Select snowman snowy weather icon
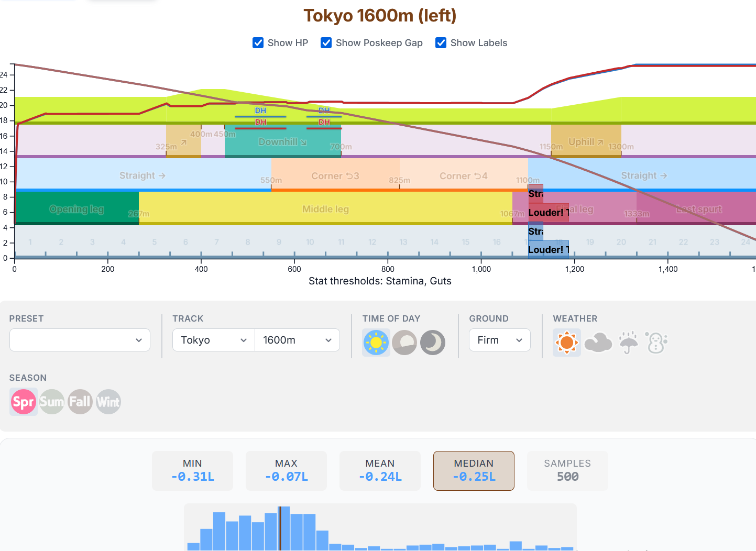The height and width of the screenshot is (551, 756). 656,343
